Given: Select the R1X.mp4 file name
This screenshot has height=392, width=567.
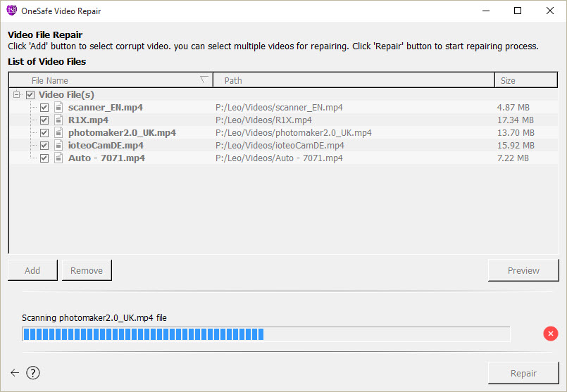Looking at the screenshot, I should point(88,120).
